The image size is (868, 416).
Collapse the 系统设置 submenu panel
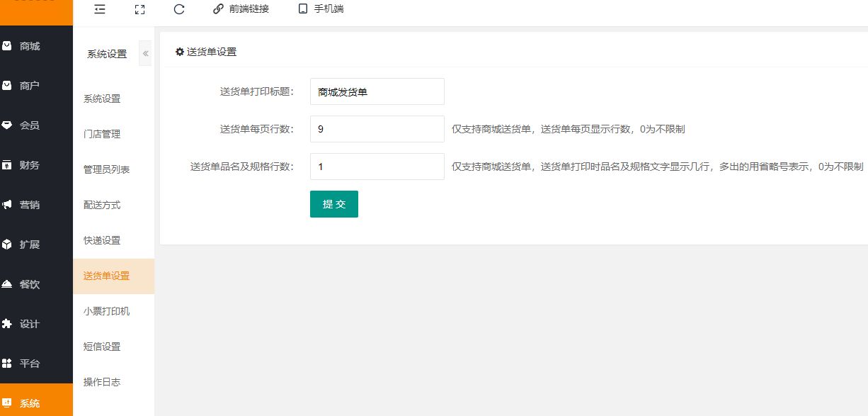point(145,54)
